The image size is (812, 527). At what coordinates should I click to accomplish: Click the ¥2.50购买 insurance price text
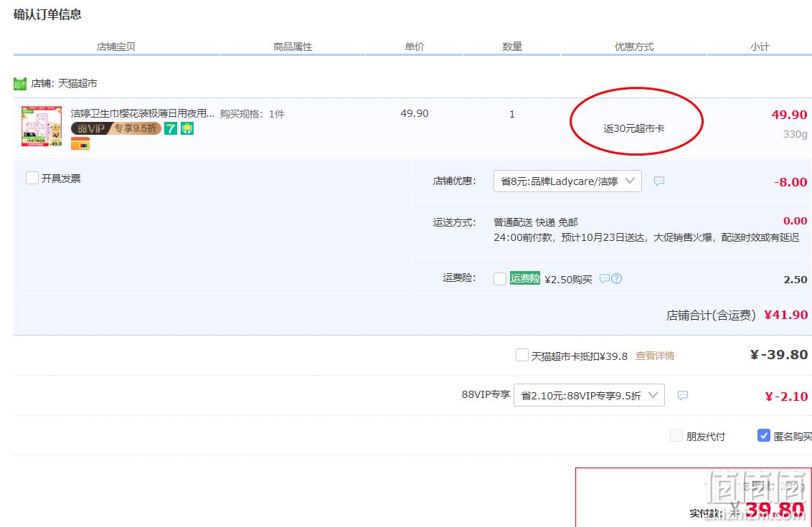(x=568, y=280)
